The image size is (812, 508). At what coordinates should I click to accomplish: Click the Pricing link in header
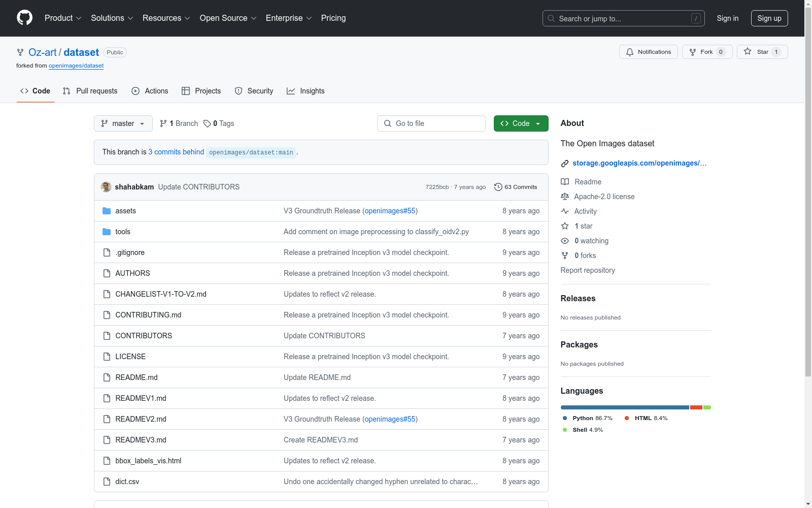coord(333,18)
